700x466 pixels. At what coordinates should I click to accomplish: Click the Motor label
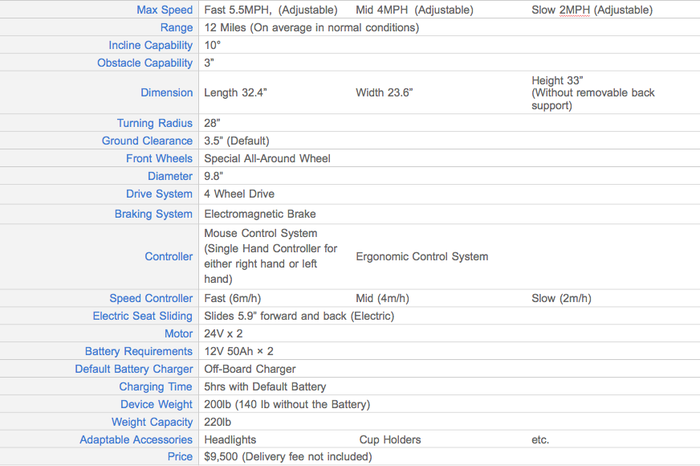click(x=179, y=333)
